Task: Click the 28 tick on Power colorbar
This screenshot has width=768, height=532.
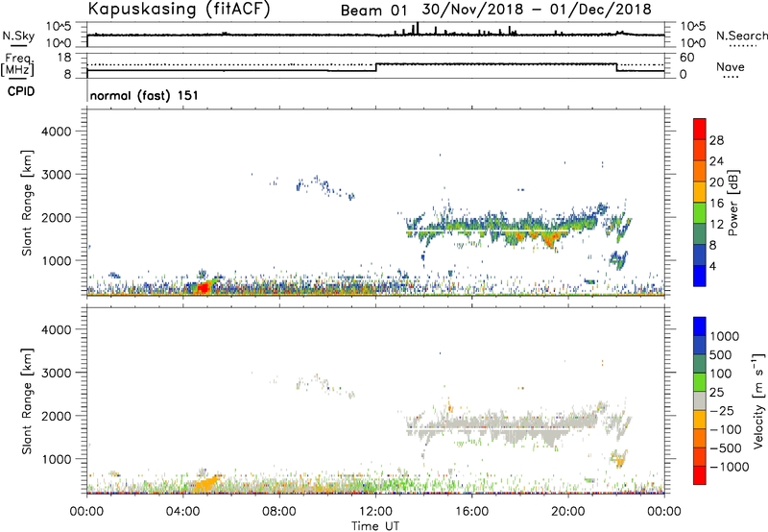Action: click(x=716, y=140)
